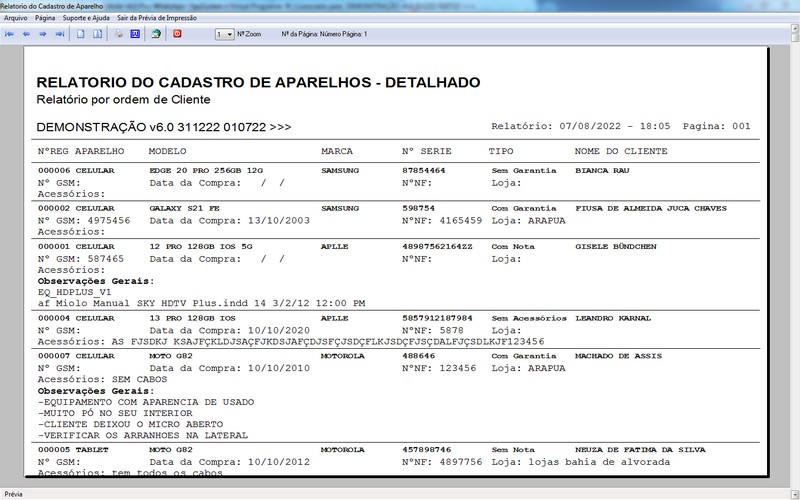Click the red exit preview icon
Viewport: 800px width, 500px height.
(x=177, y=34)
